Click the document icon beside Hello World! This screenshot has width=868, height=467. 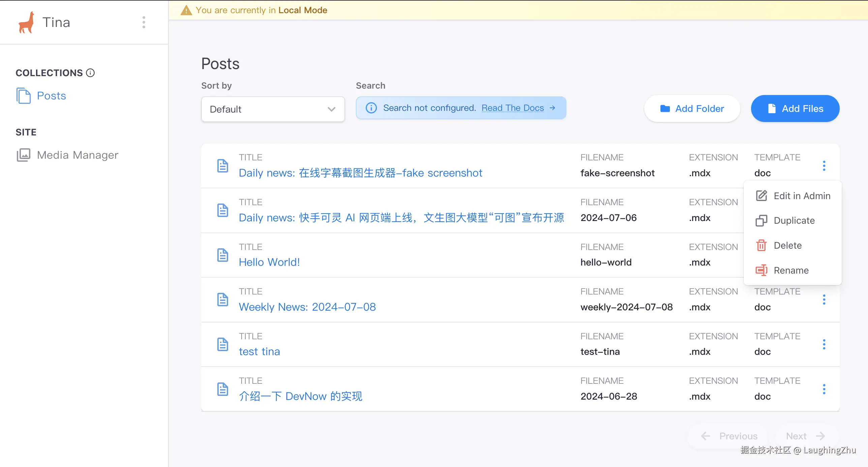click(x=223, y=255)
